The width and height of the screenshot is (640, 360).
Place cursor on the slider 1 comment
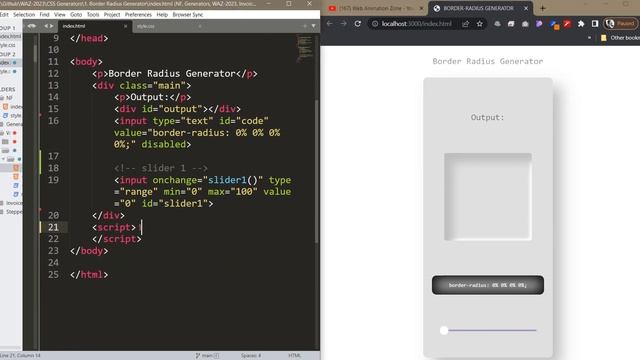pos(161,168)
